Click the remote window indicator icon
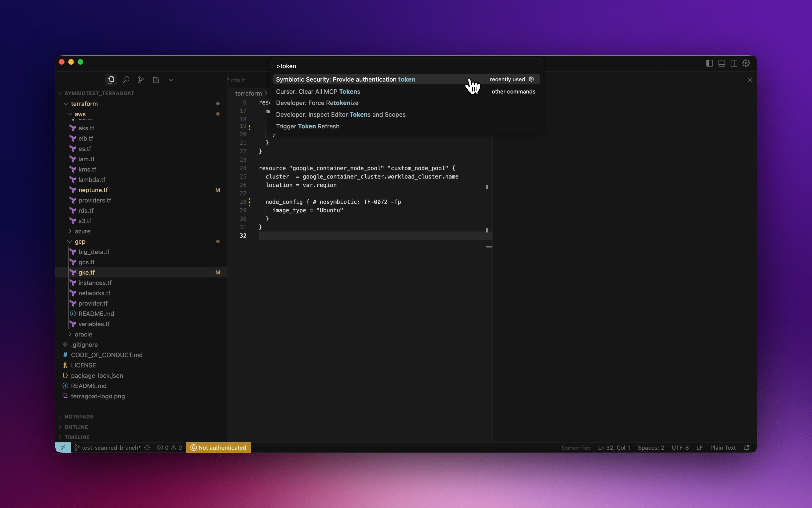 63,448
